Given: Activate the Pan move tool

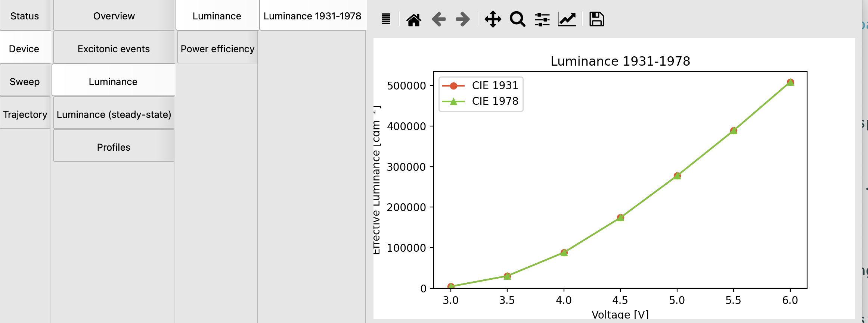Looking at the screenshot, I should (493, 19).
